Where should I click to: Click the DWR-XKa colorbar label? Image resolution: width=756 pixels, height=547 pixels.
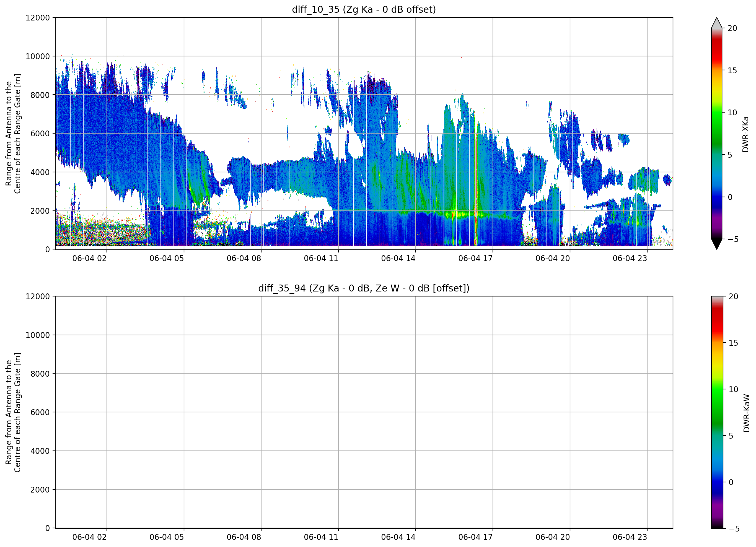(x=746, y=134)
